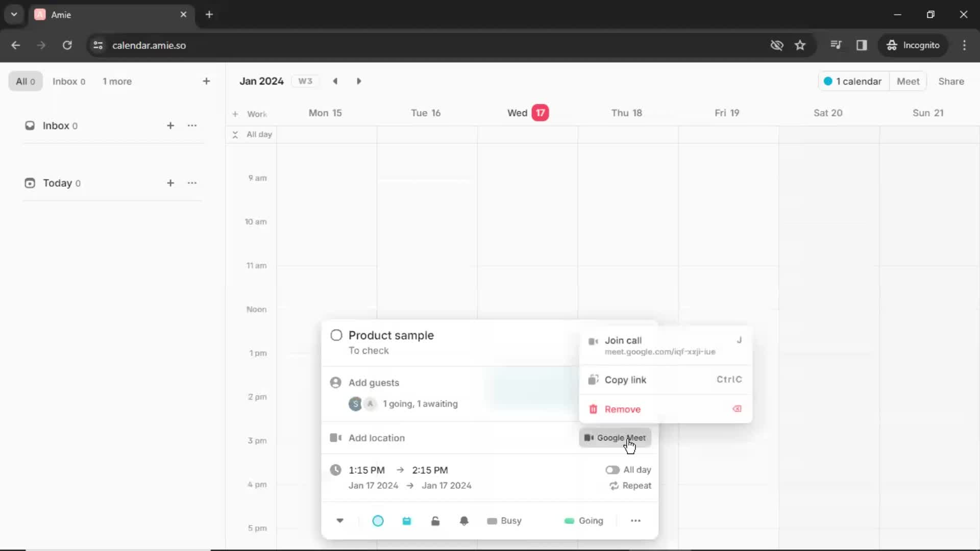The image size is (980, 551).
Task: Click the Add location button
Action: (x=376, y=438)
